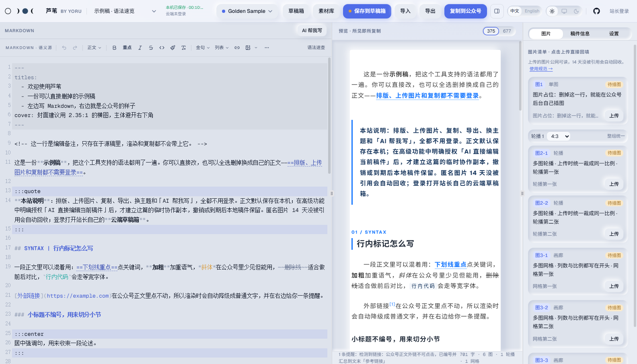
Task: Switch interface language to English
Action: (532, 11)
